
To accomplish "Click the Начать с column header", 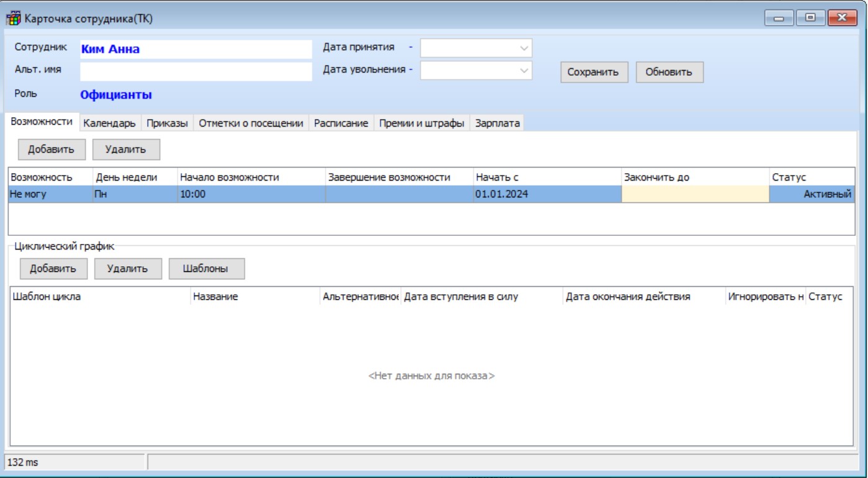I will [x=547, y=178].
